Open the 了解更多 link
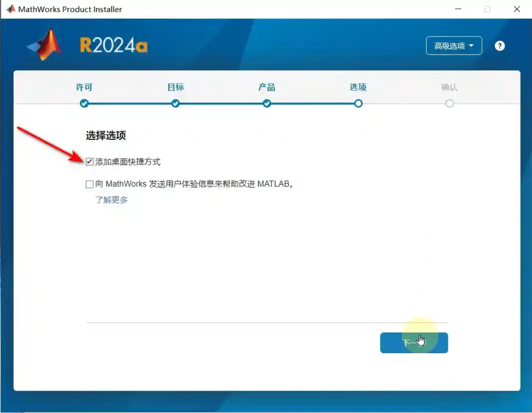The width and height of the screenshot is (532, 413). coord(111,200)
